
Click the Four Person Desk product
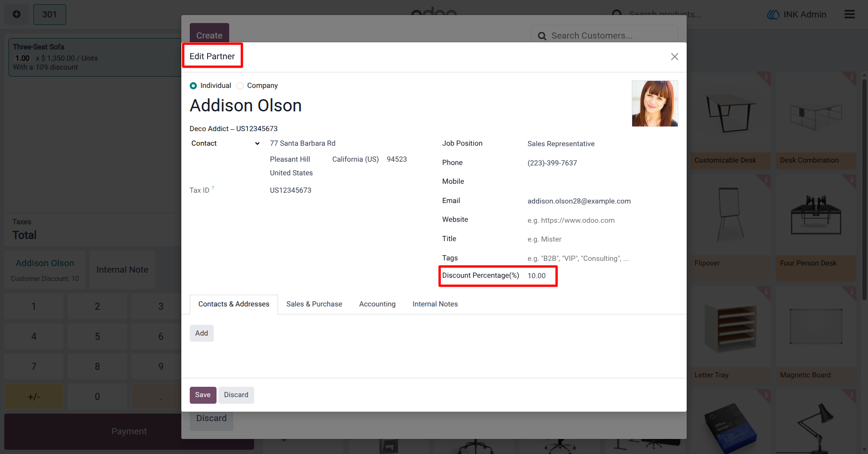815,228
